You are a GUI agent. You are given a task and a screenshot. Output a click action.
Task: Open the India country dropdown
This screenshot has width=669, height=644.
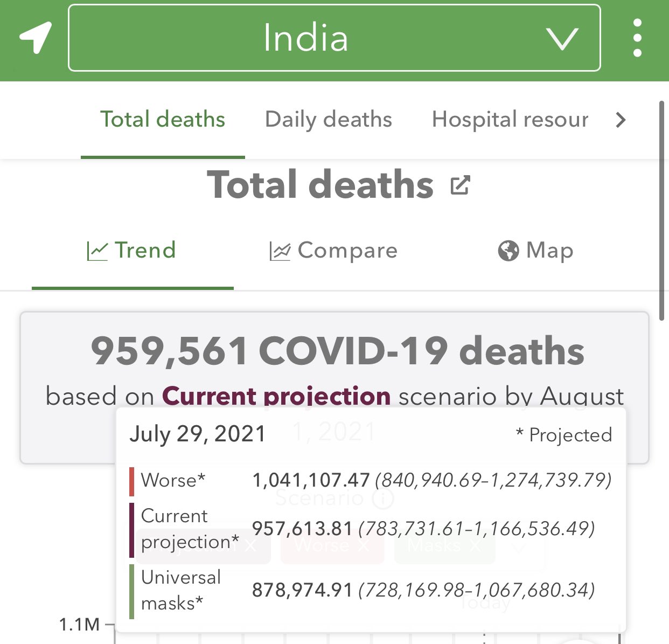pos(334,38)
